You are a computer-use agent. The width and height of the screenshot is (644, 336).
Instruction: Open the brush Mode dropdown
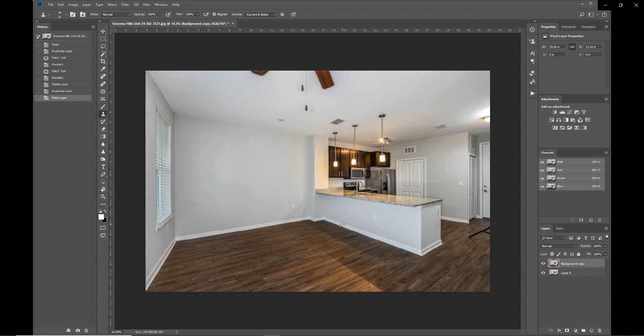(x=116, y=14)
